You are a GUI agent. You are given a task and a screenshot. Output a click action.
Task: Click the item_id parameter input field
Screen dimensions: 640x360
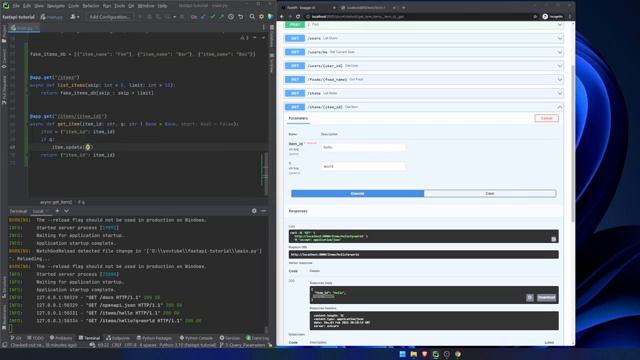363,147
